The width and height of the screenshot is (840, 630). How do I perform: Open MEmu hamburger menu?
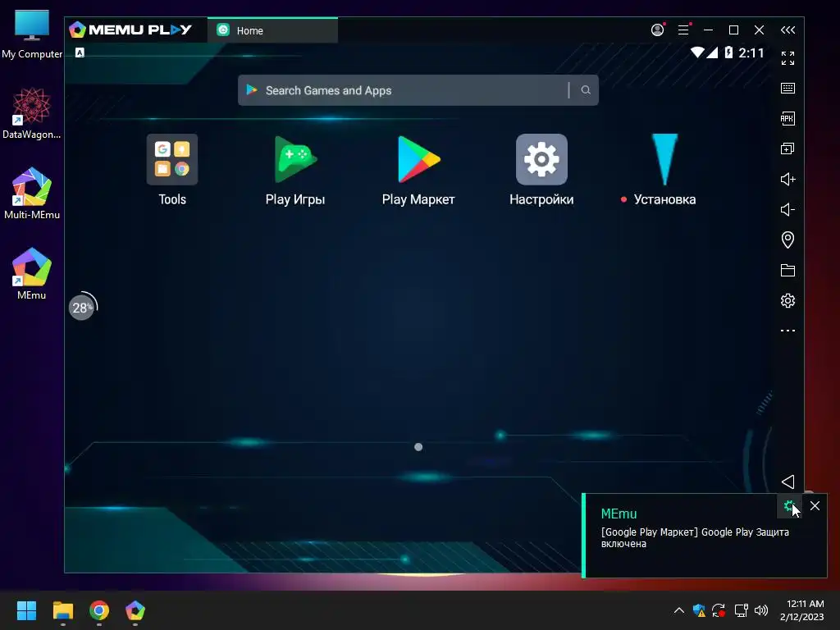(683, 30)
